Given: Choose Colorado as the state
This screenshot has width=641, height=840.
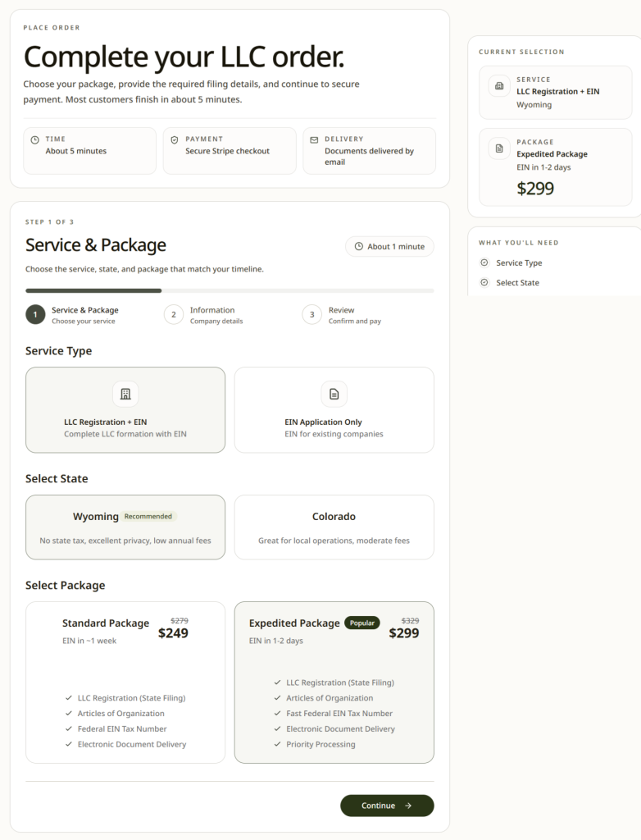Looking at the screenshot, I should 334,527.
